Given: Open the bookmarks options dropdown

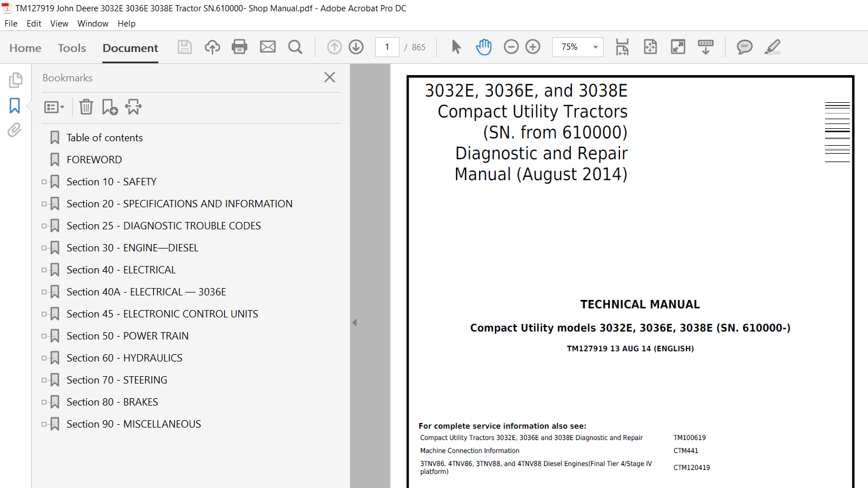Looking at the screenshot, I should [x=54, y=107].
